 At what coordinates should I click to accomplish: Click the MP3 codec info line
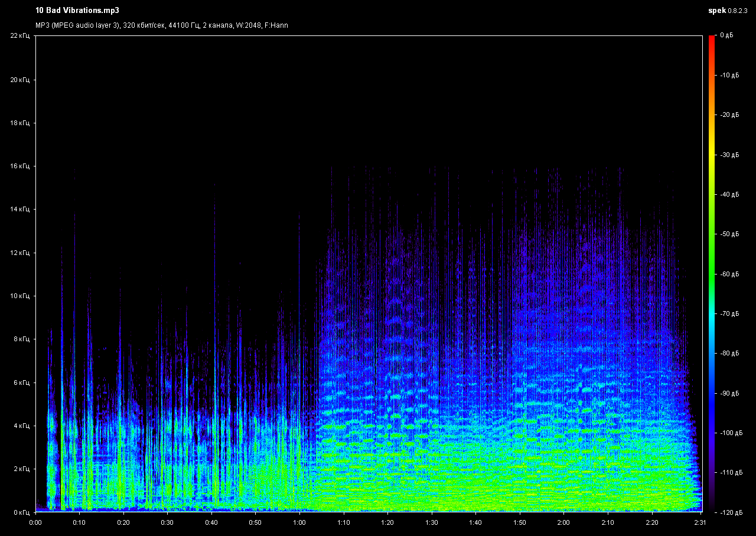(162, 25)
